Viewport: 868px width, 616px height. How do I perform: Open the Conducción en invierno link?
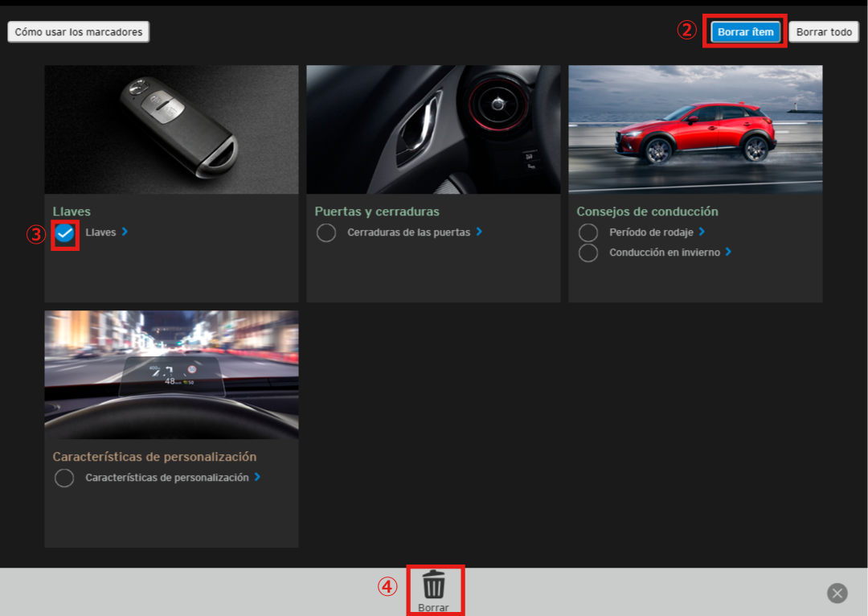coord(665,253)
